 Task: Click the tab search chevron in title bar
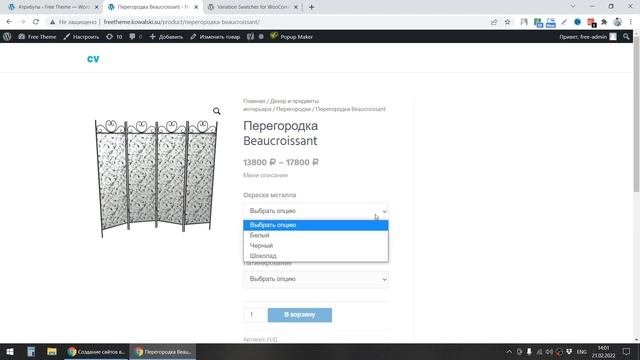573,6
